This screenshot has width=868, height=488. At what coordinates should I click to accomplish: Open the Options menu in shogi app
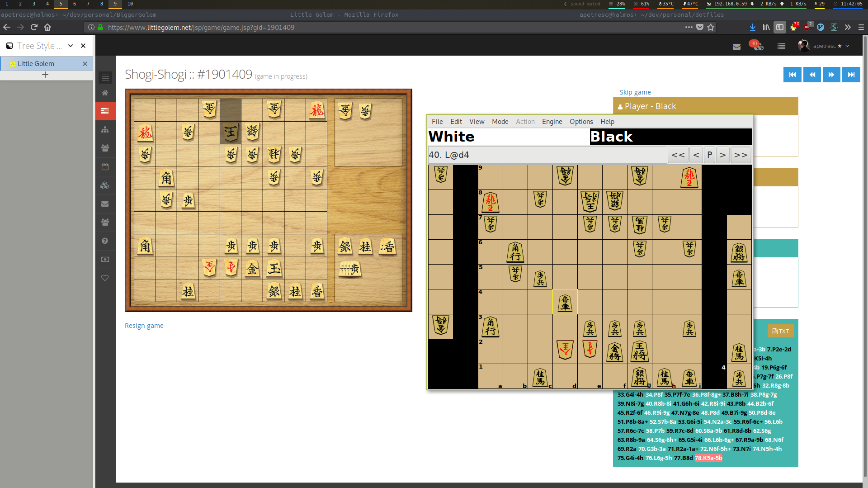tap(581, 122)
